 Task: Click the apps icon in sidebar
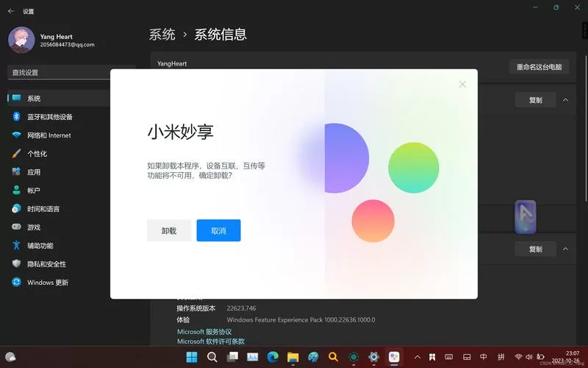tap(16, 171)
